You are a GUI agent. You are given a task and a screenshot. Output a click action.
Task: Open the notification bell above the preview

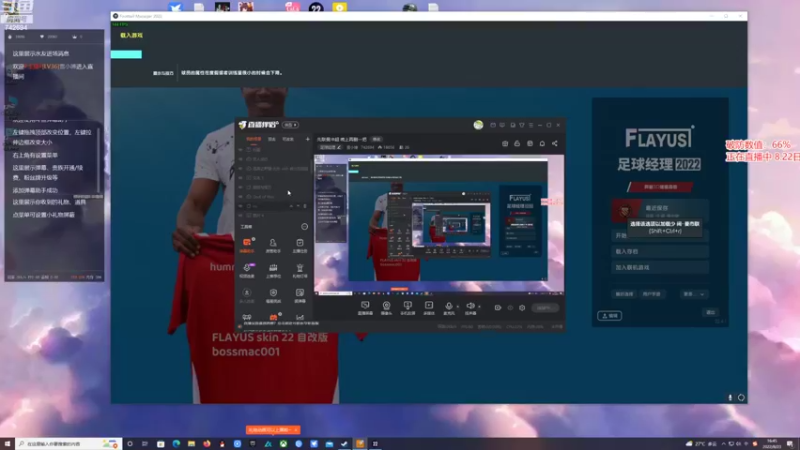542,143
